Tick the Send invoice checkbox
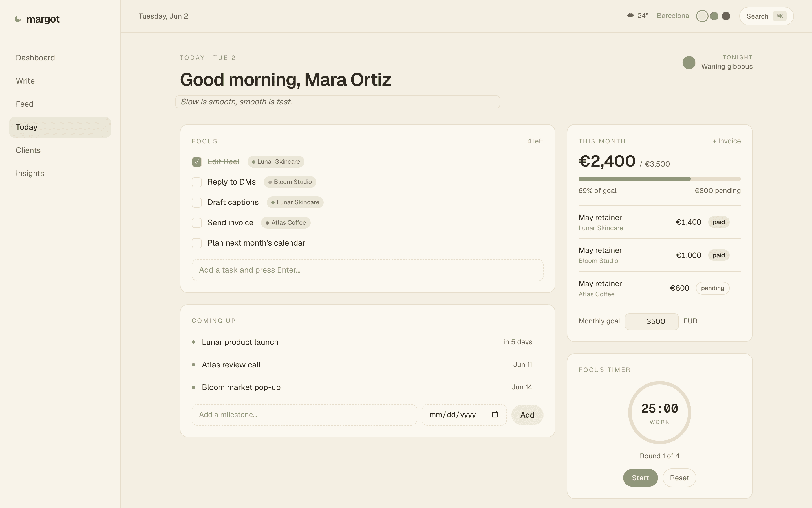This screenshot has width=812, height=508. click(197, 223)
